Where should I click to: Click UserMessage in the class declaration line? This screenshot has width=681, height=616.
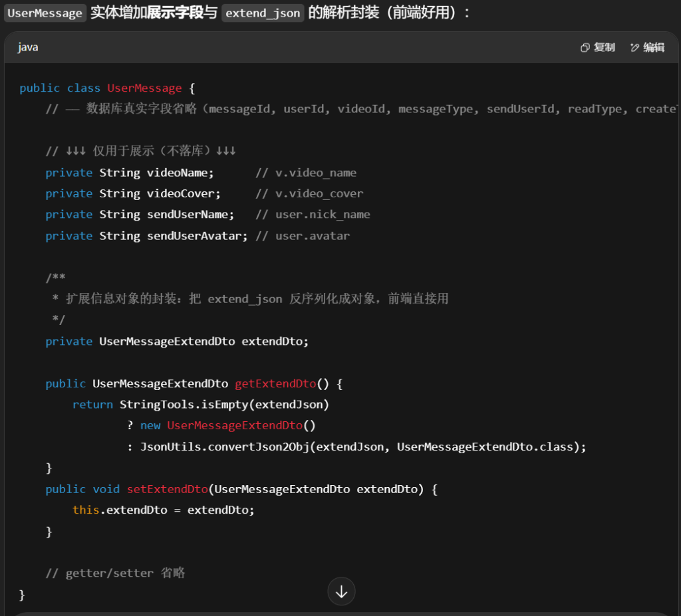(x=144, y=88)
